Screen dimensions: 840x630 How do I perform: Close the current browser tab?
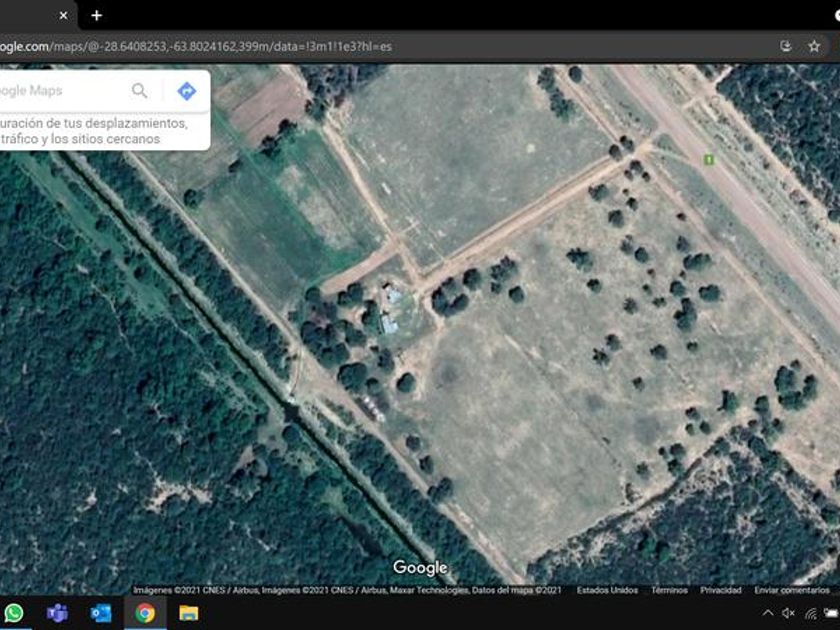pos(63,15)
